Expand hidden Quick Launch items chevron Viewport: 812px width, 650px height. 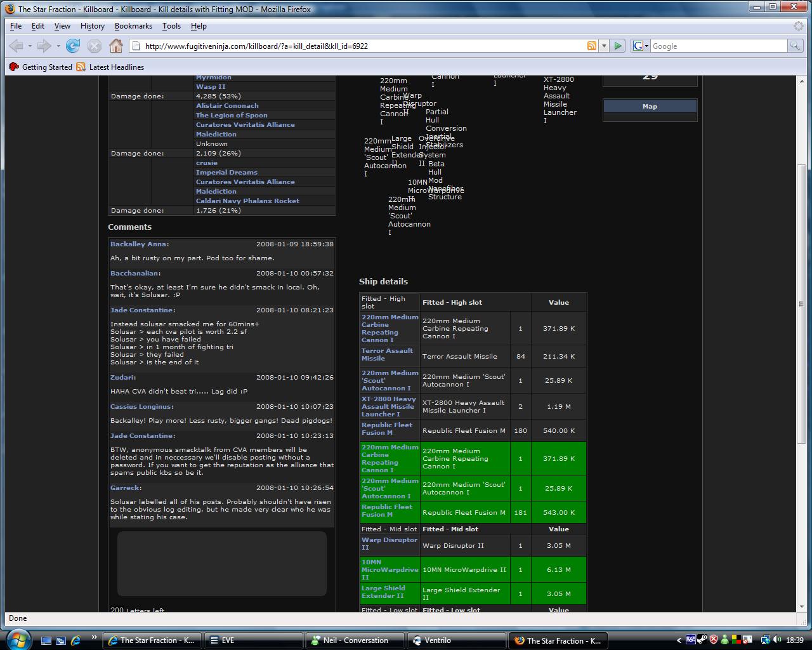[x=94, y=637]
